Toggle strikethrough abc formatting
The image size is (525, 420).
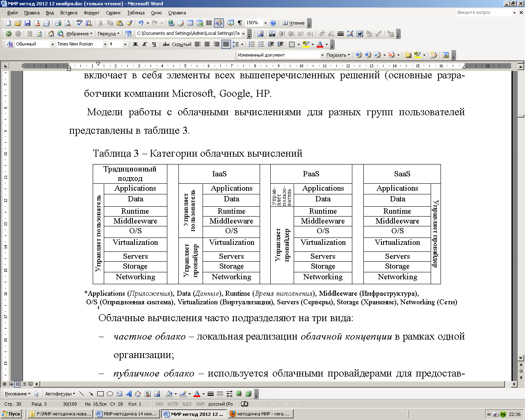166,44
